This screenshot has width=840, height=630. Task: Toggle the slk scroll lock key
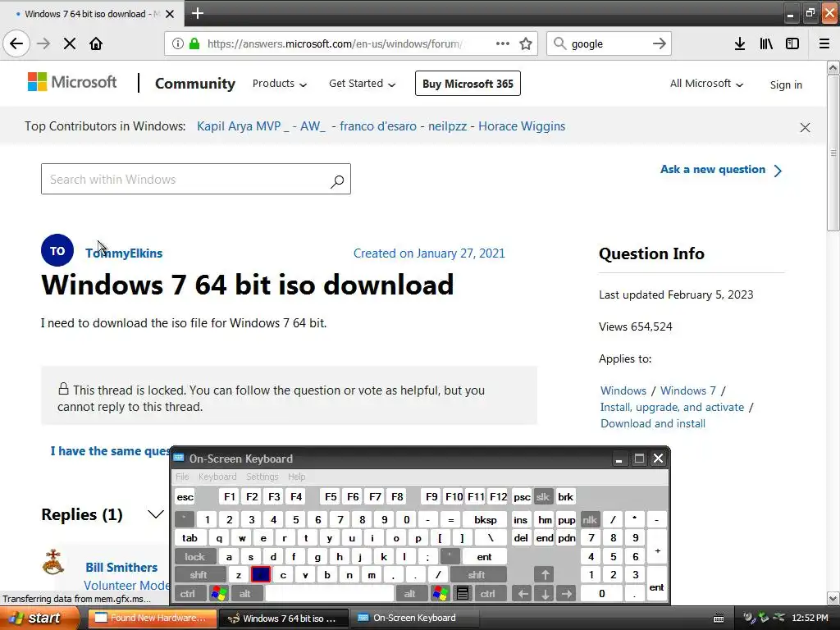tap(543, 496)
